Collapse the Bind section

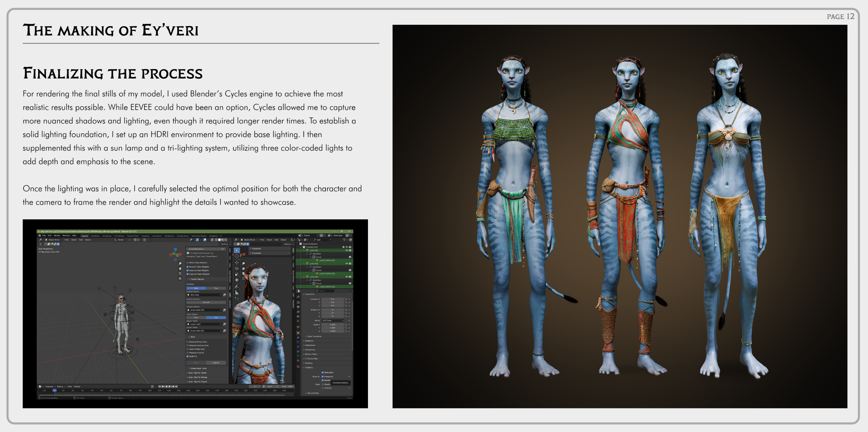193,337
